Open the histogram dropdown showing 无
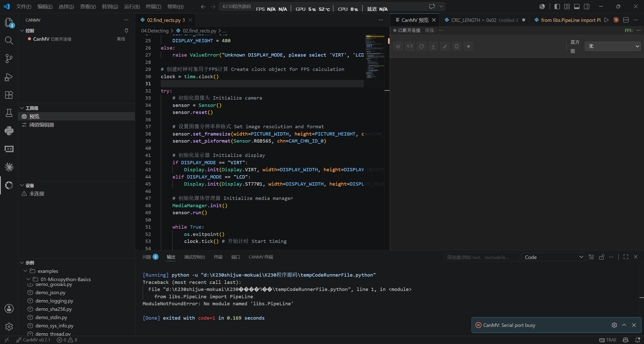This screenshot has height=344, width=644. click(x=613, y=46)
